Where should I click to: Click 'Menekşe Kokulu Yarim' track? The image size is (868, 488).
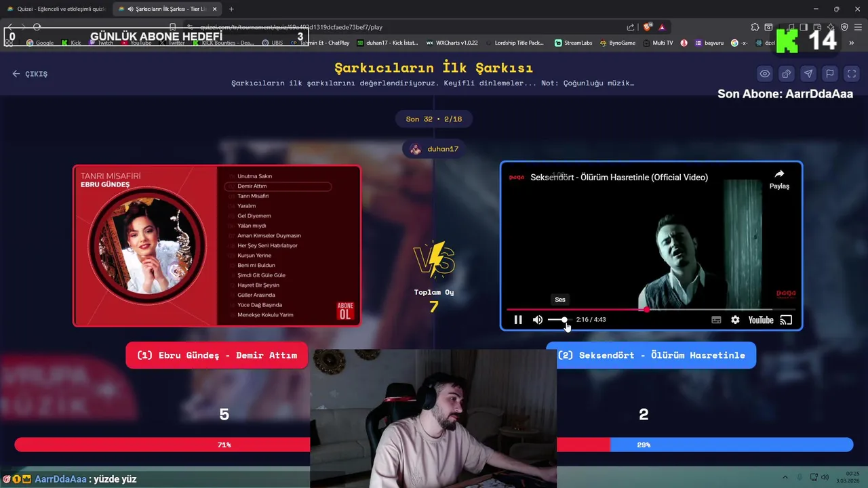click(x=265, y=314)
